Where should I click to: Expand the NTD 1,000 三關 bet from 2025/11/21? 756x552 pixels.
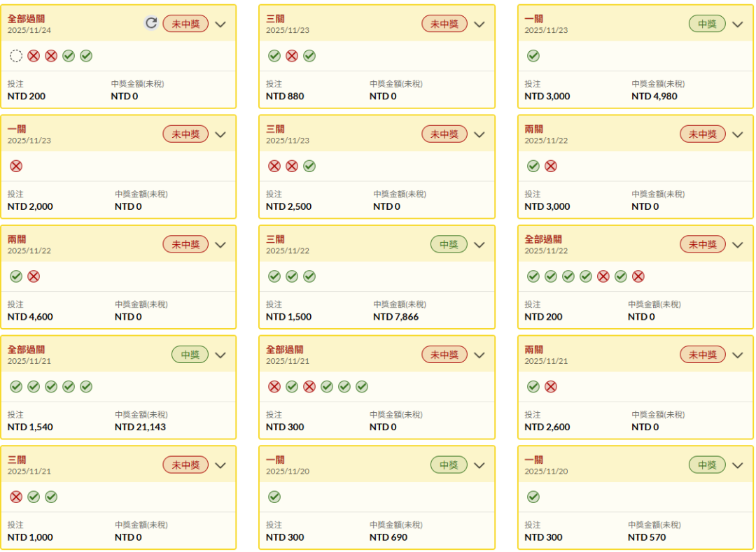pyautogui.click(x=220, y=465)
